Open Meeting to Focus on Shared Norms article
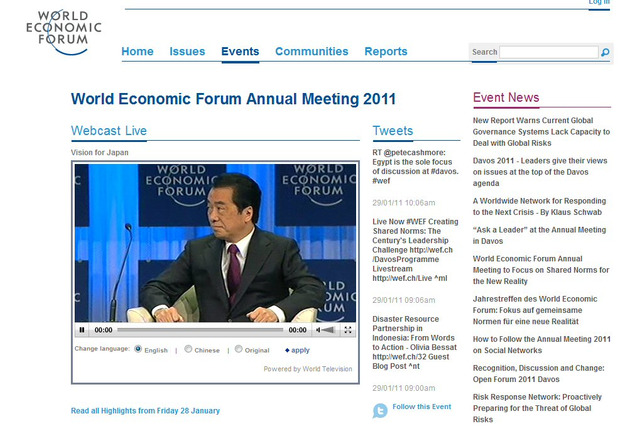Viewport: 640px width, 426px height. click(541, 270)
